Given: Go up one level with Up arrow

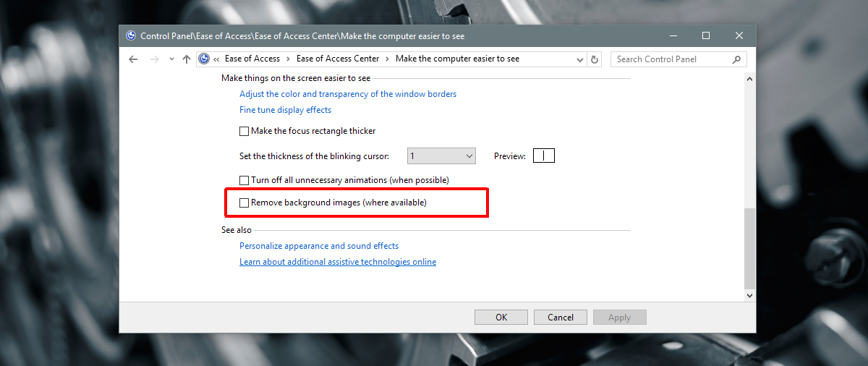Looking at the screenshot, I should (187, 59).
